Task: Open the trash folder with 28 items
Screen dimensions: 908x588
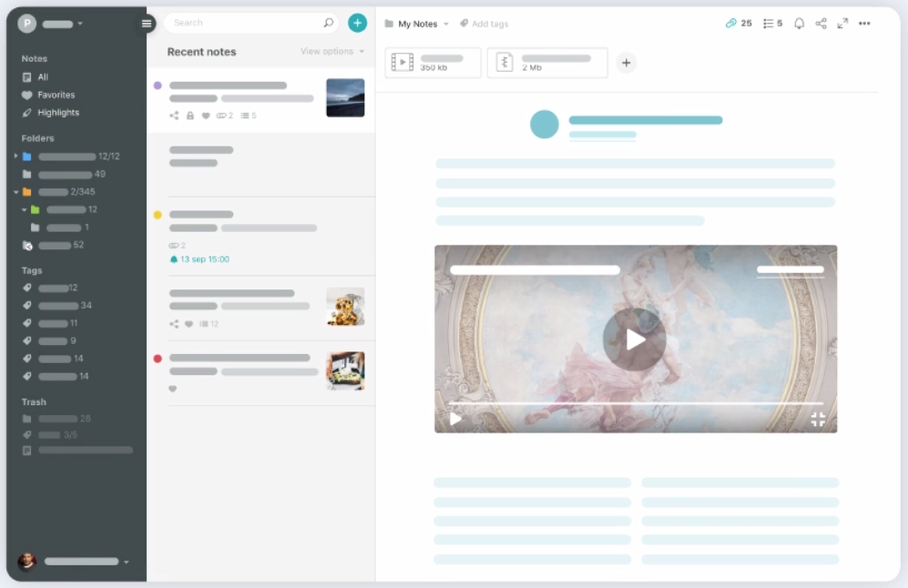Action: pyautogui.click(x=56, y=419)
